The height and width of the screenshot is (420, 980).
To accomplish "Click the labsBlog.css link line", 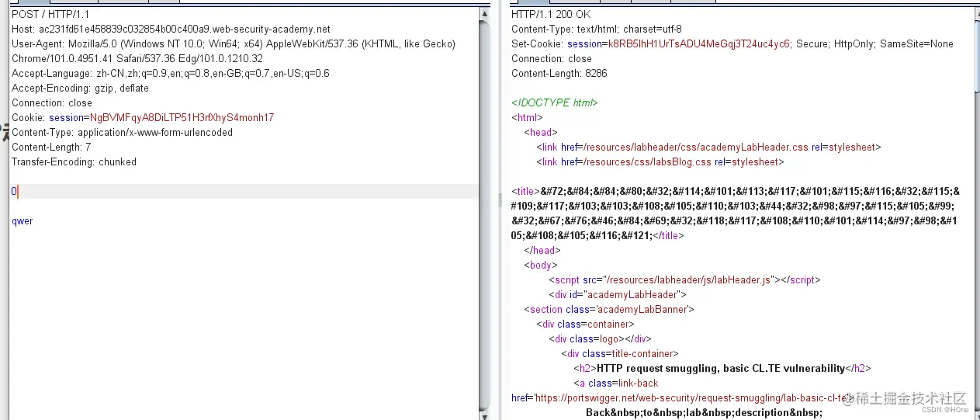I will pyautogui.click(x=660, y=162).
